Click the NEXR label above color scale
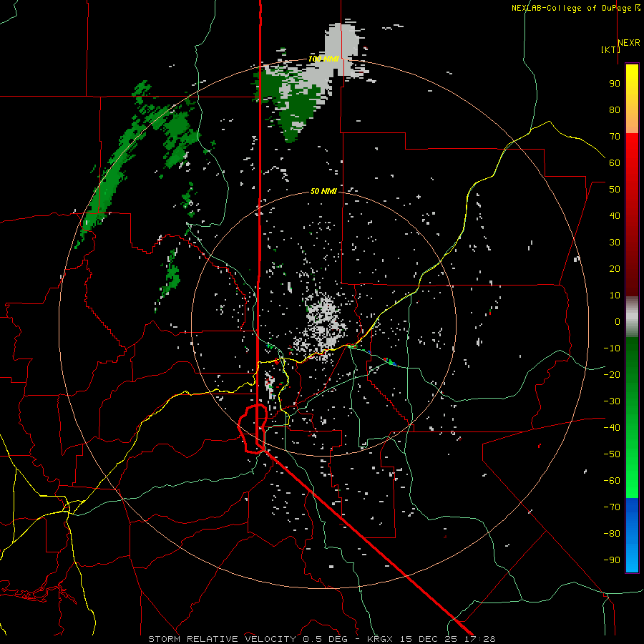 pos(629,43)
